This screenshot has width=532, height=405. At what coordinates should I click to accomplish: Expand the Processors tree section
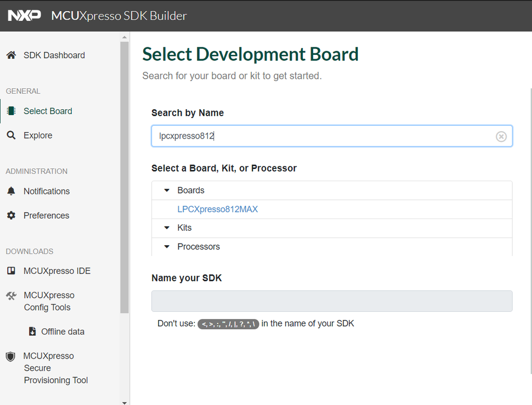tap(167, 247)
